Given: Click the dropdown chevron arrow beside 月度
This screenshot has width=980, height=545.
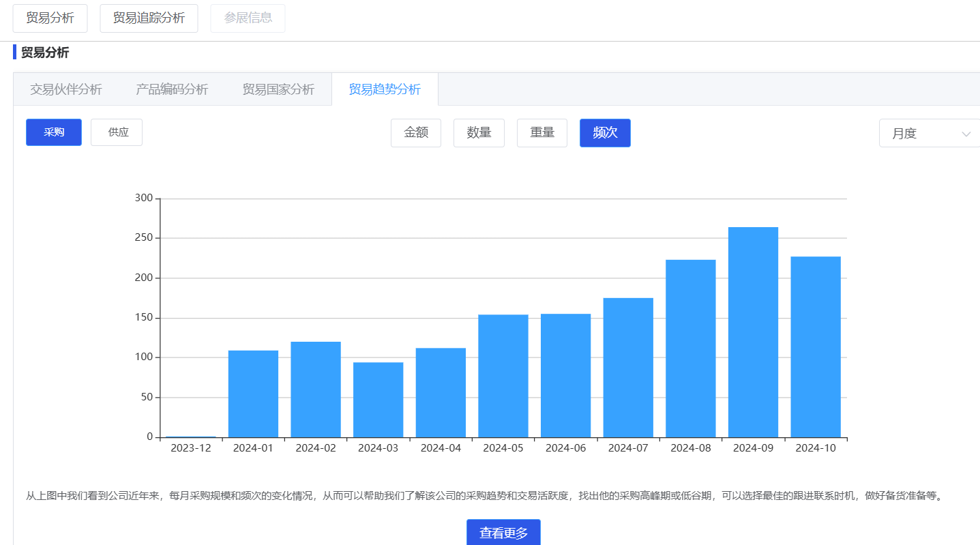Looking at the screenshot, I should (x=966, y=134).
